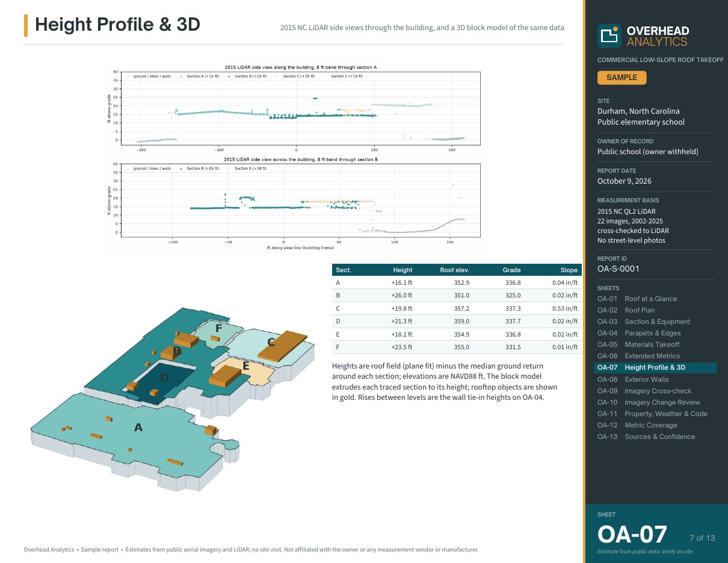Click section E label in 3D model
The image size is (728, 563).
point(245,365)
